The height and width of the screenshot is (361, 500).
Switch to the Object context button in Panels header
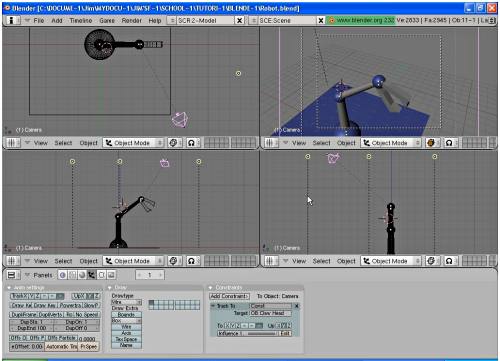tap(91, 275)
